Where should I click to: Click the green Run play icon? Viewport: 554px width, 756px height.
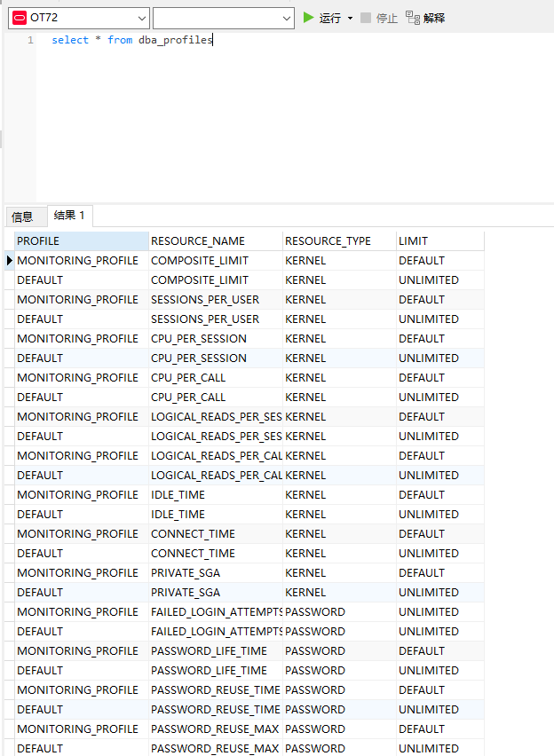[308, 18]
